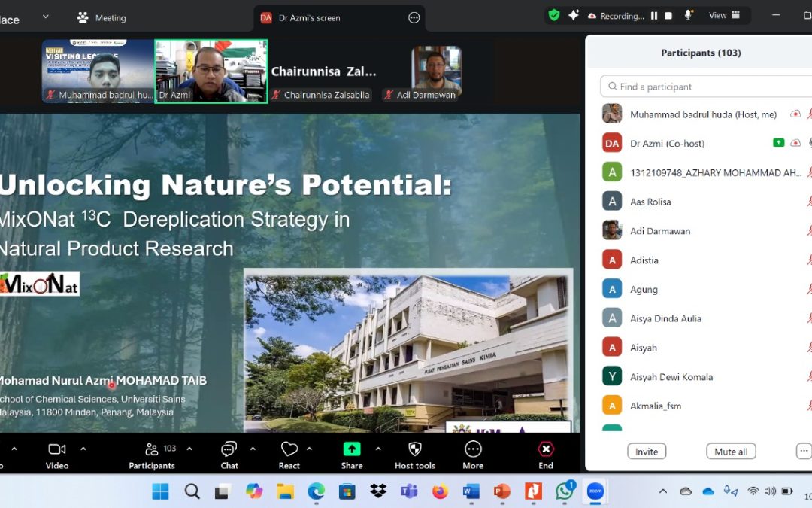
Task: Click the Find a participant search field
Action: [x=707, y=87]
